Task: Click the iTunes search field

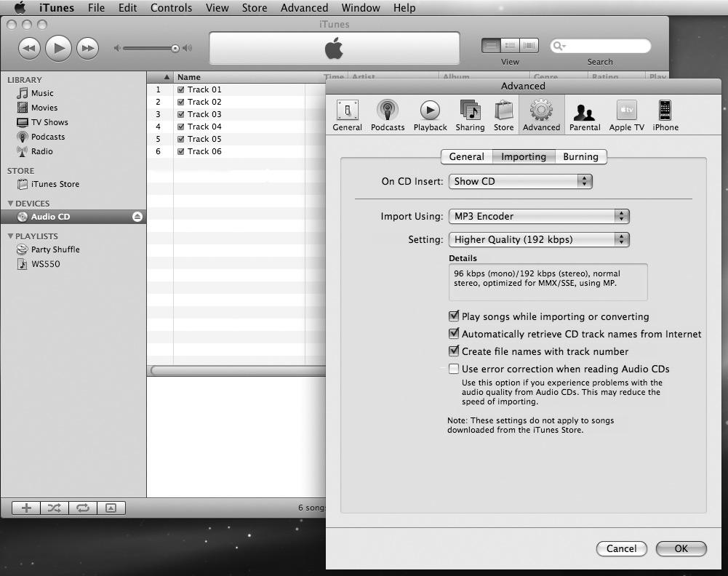Action: coord(600,46)
